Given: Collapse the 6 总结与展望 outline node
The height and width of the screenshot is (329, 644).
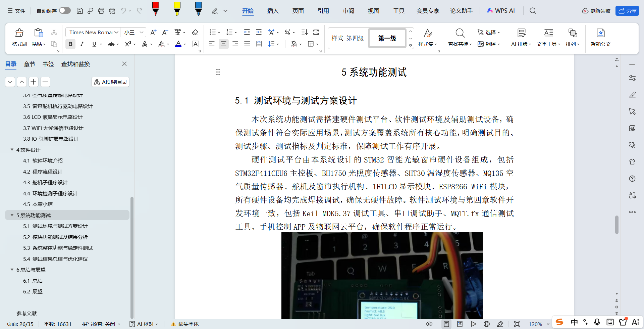Looking at the screenshot, I should click(x=12, y=270).
